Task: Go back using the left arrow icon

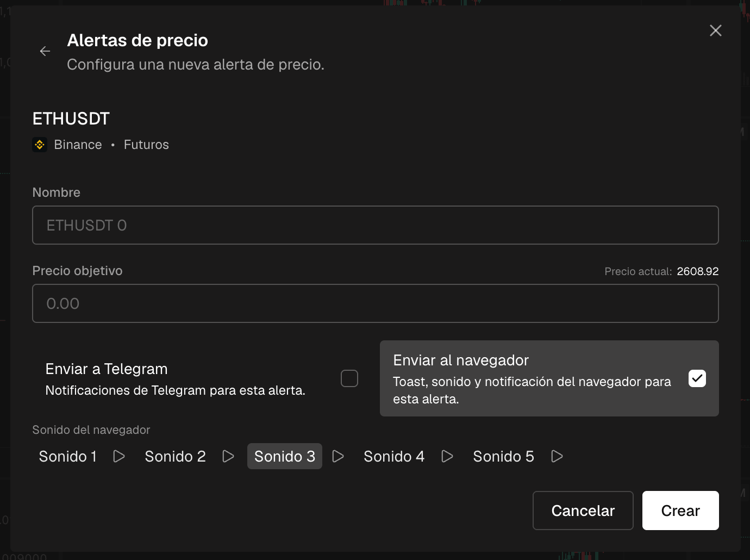Action: pyautogui.click(x=45, y=51)
